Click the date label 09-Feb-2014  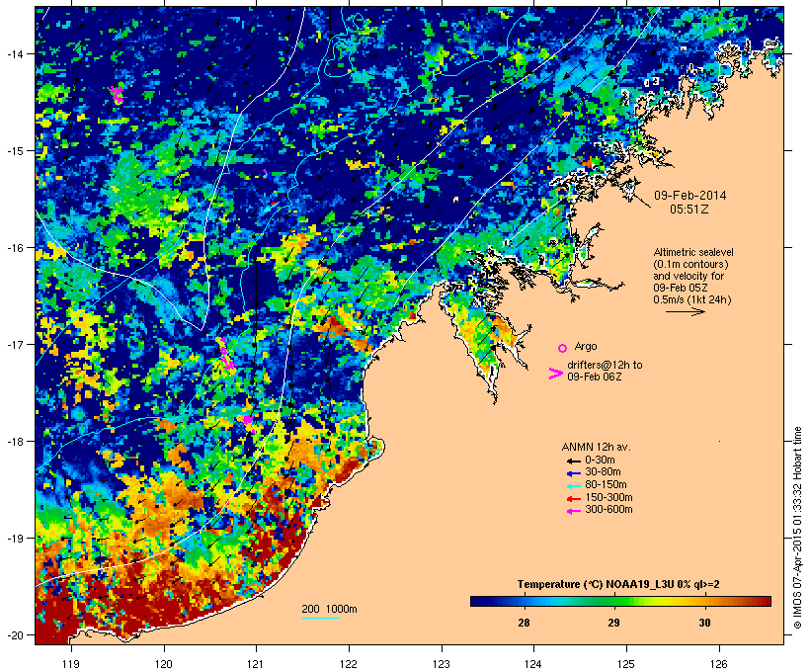click(689, 196)
